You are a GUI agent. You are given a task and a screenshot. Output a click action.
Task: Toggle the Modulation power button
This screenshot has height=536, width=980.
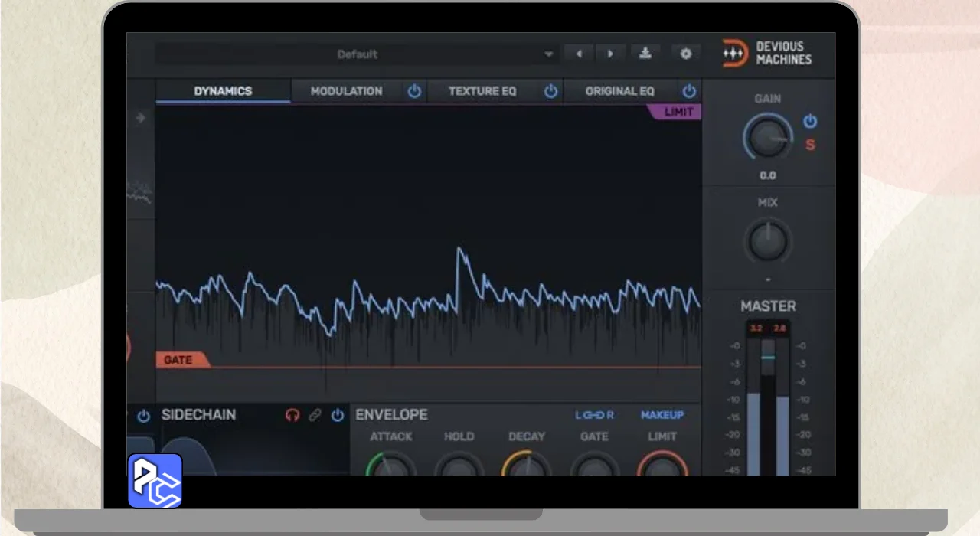pos(414,91)
